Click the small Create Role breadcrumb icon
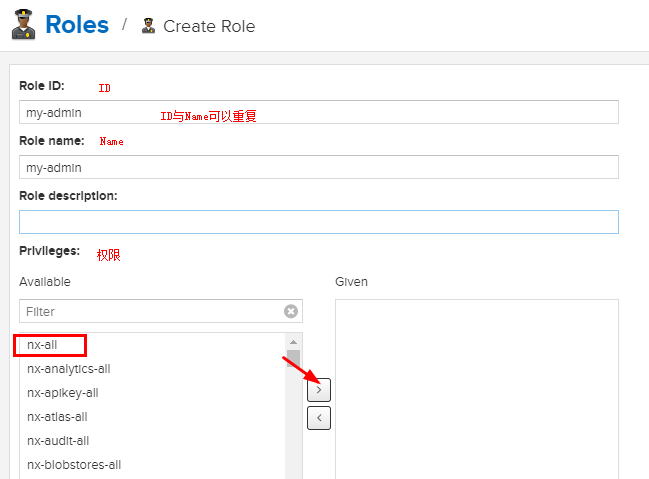 pyautogui.click(x=149, y=26)
